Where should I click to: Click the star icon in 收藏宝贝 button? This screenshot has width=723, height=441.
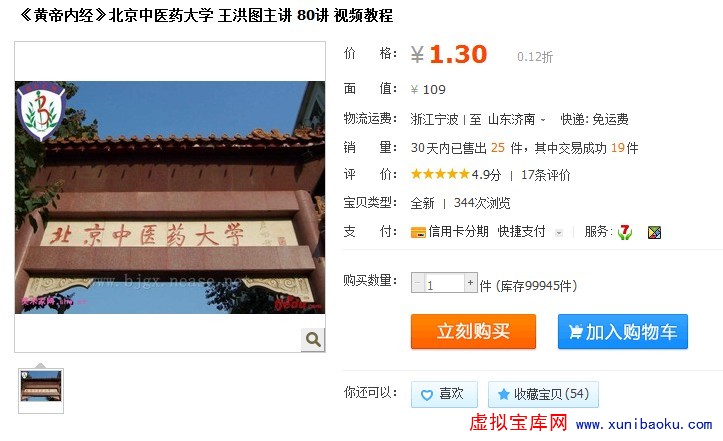click(x=504, y=394)
